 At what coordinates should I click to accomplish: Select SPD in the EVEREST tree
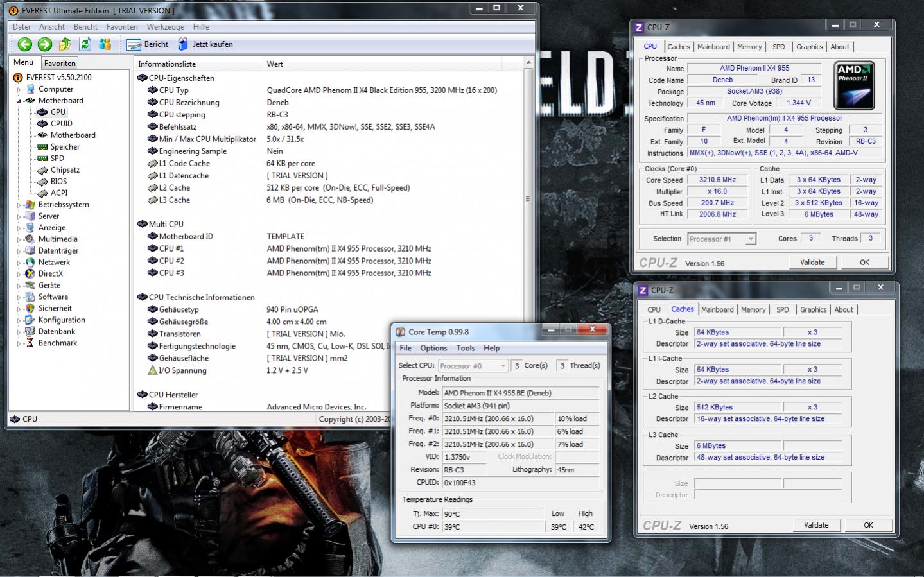(x=57, y=158)
